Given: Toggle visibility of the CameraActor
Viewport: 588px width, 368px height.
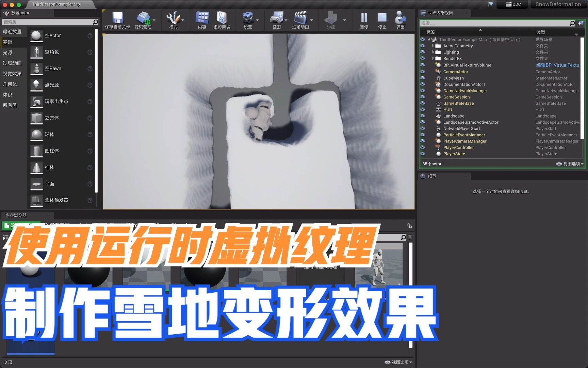Looking at the screenshot, I should click(423, 72).
